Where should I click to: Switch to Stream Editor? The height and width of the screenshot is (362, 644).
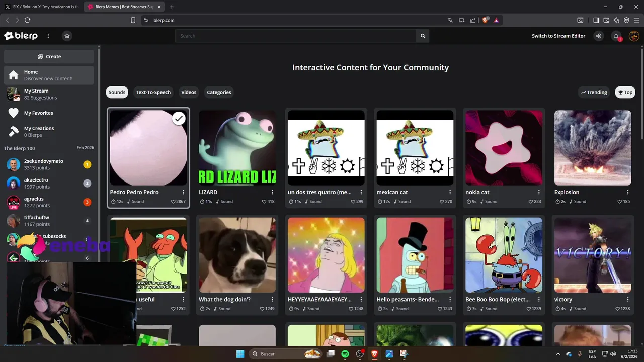click(x=558, y=36)
